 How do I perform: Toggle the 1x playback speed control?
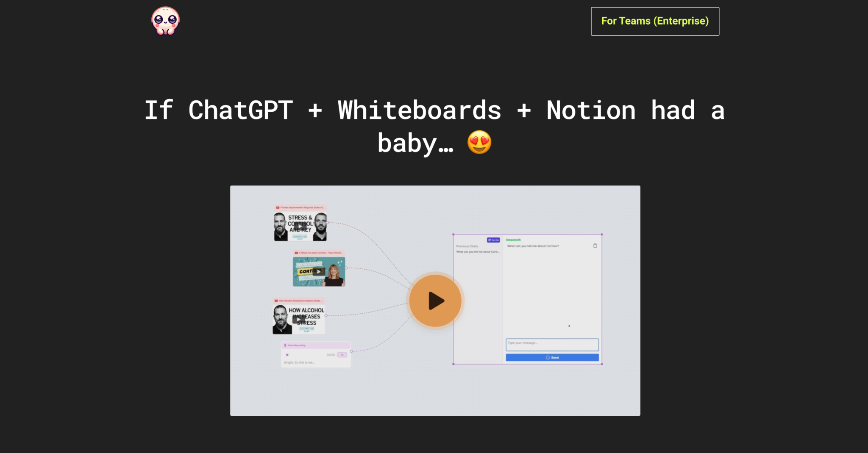point(342,355)
